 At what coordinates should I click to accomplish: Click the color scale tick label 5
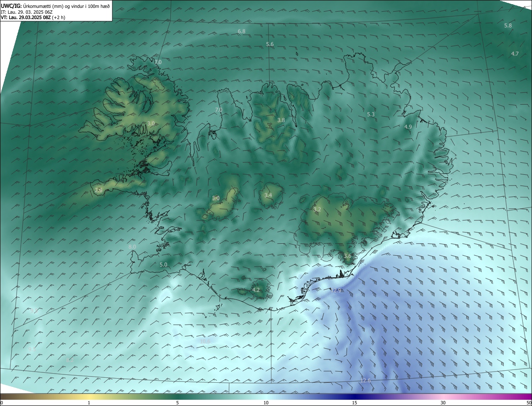click(177, 403)
